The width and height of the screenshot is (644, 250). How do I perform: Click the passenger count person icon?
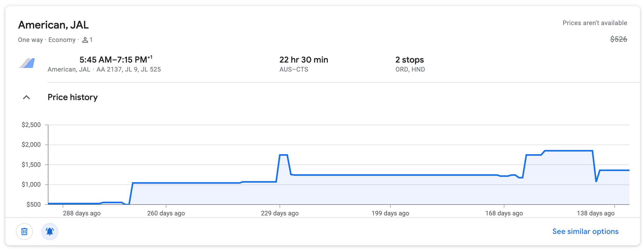tap(85, 40)
